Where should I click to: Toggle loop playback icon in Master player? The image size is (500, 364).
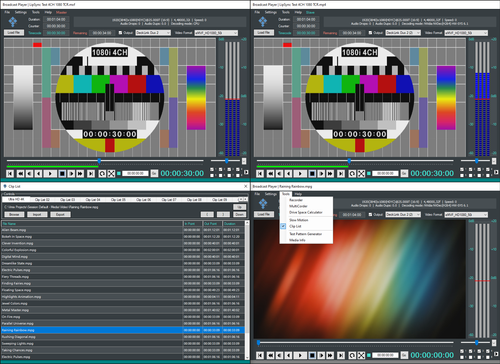(x=102, y=174)
